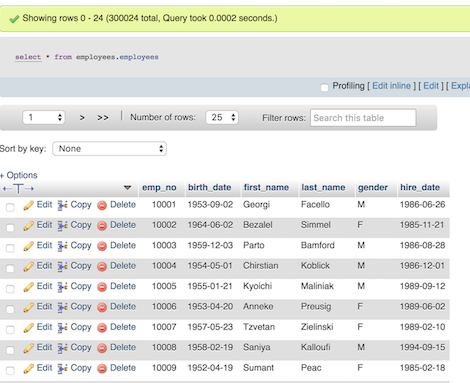Image resolution: width=470 pixels, height=383 pixels.
Task: Jump to last page with >> button
Action: [103, 118]
